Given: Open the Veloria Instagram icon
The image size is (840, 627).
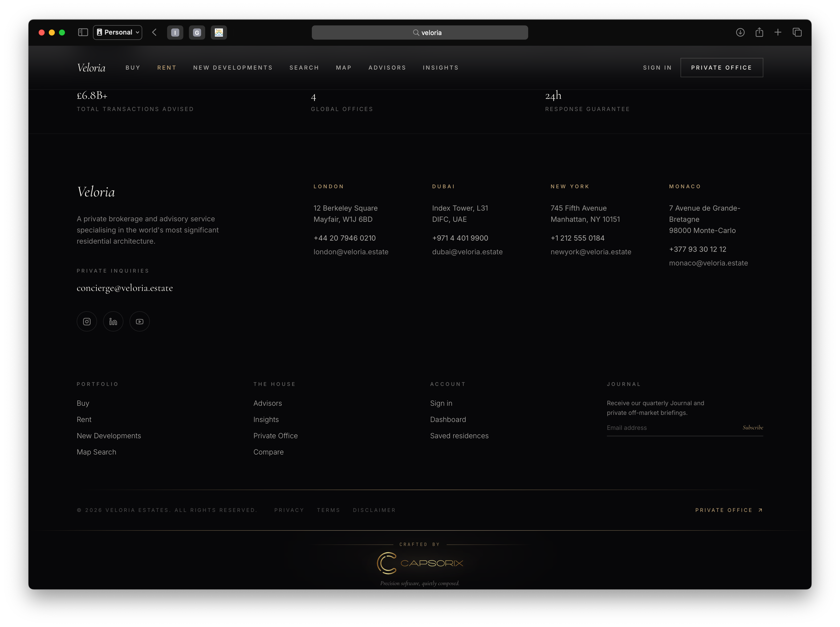Looking at the screenshot, I should [87, 321].
